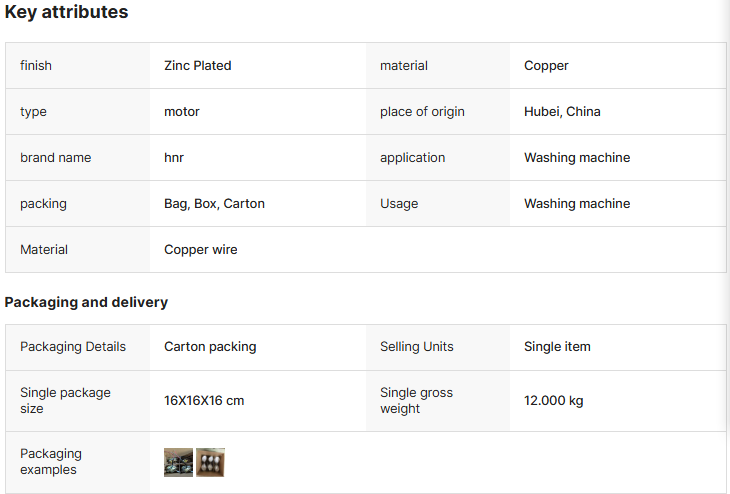Select the Washing machine application value
730x494 pixels.
click(577, 158)
